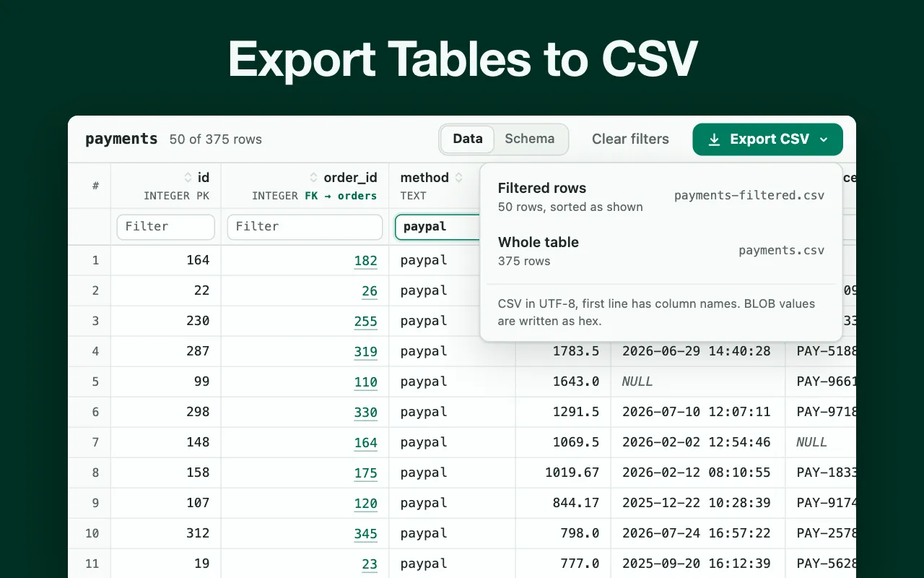Switch to the Data tab
The image size is (924, 578).
pos(468,139)
